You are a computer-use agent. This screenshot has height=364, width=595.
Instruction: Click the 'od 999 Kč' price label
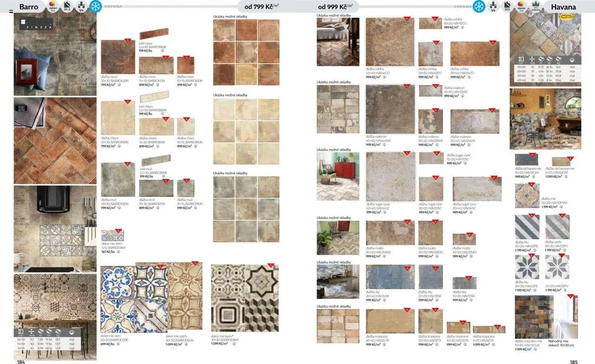335,6
